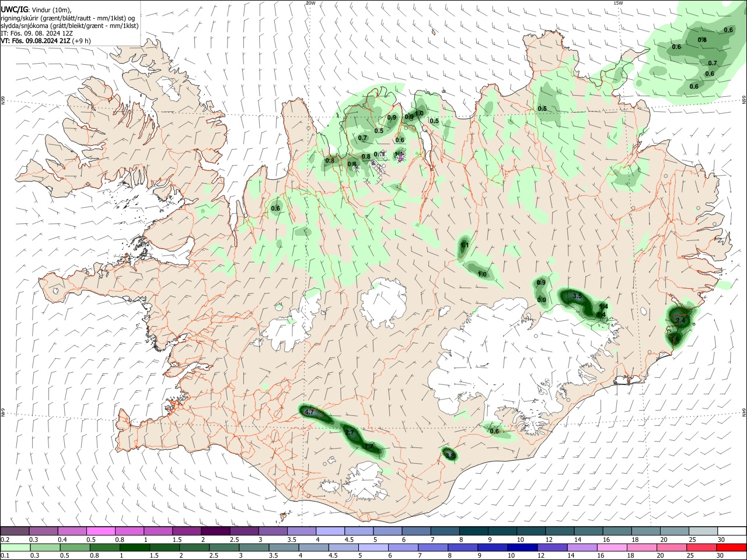Click the 4.7 precipitation value on the map
The width and height of the screenshot is (747, 560).
point(310,412)
